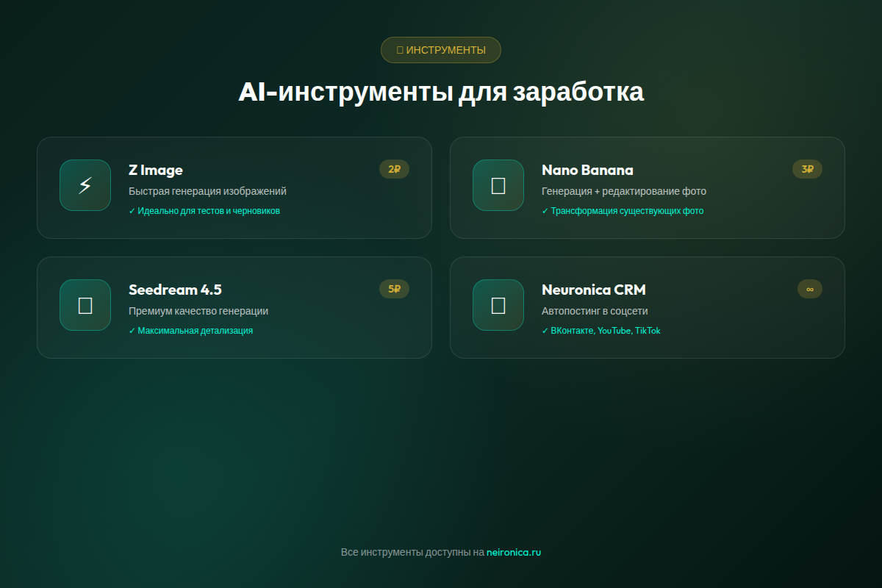Click the Seedream 4.5 icon
Viewport: 882px width, 588px height.
pos(85,304)
